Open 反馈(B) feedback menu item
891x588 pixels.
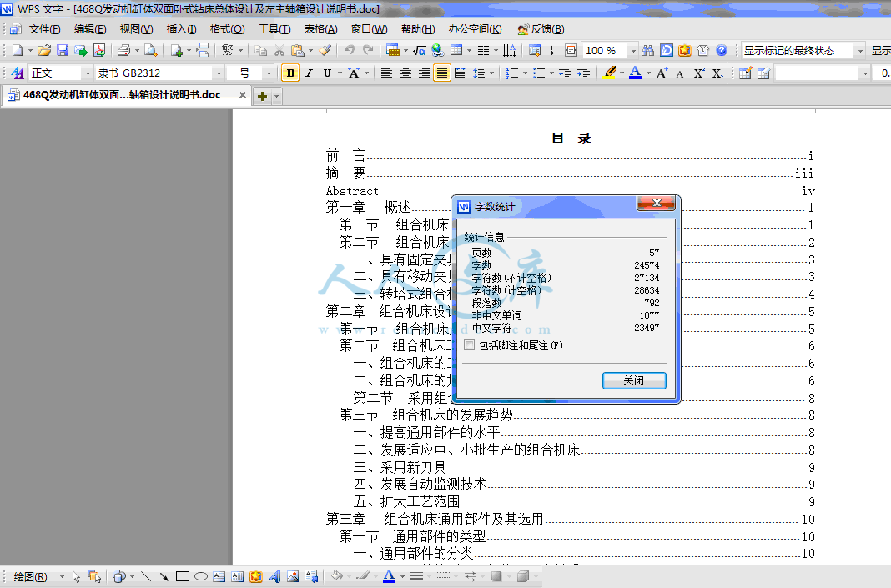(541, 29)
